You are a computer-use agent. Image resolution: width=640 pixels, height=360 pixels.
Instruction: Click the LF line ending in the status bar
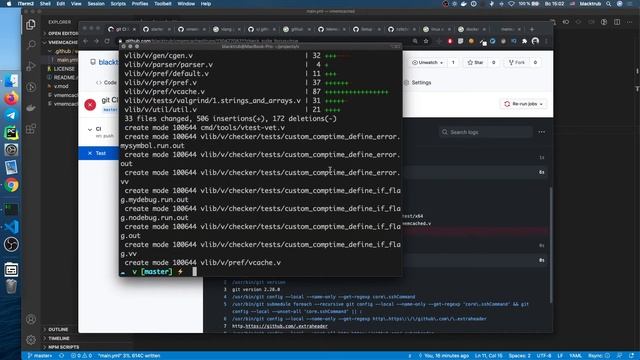560,356
